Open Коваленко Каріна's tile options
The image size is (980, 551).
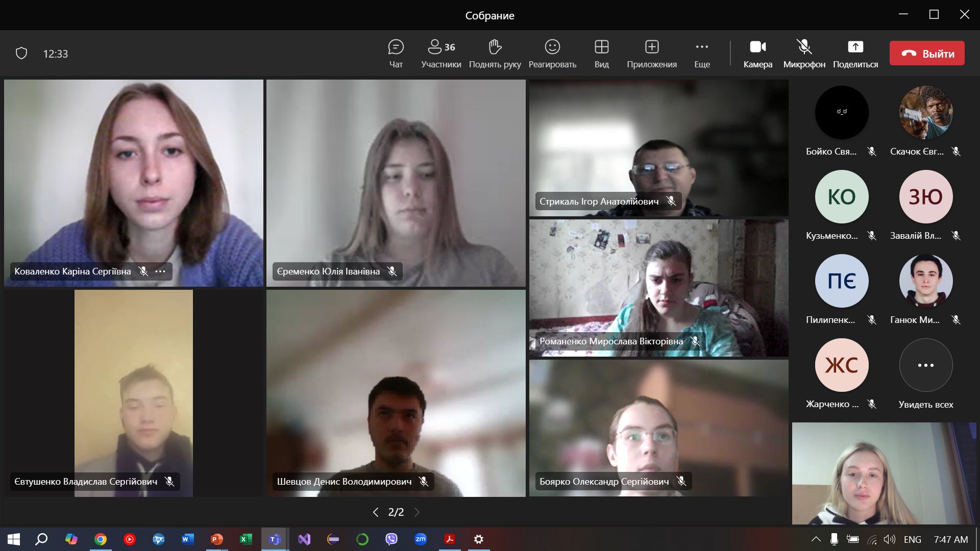pos(160,271)
